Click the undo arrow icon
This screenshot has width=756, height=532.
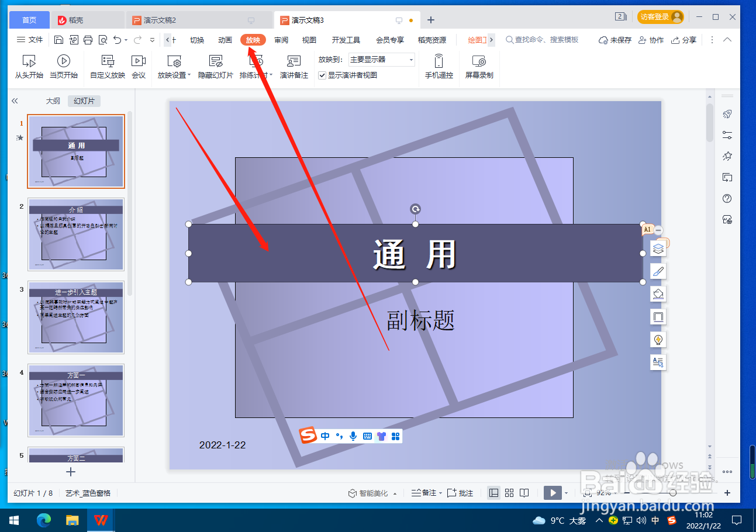(118, 40)
